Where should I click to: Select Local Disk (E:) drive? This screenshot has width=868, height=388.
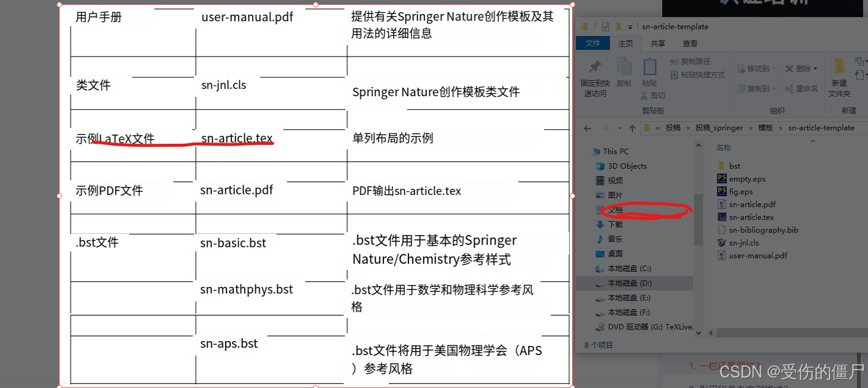(x=623, y=297)
